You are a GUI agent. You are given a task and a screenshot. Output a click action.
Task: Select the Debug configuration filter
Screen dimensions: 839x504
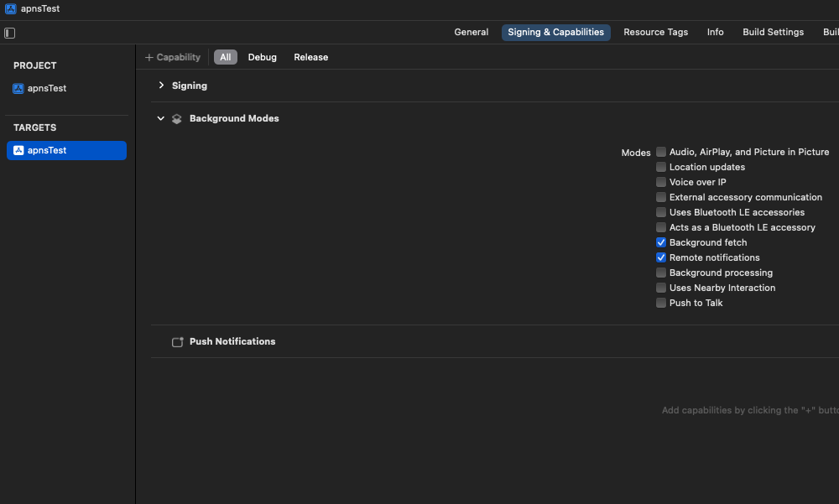(262, 57)
